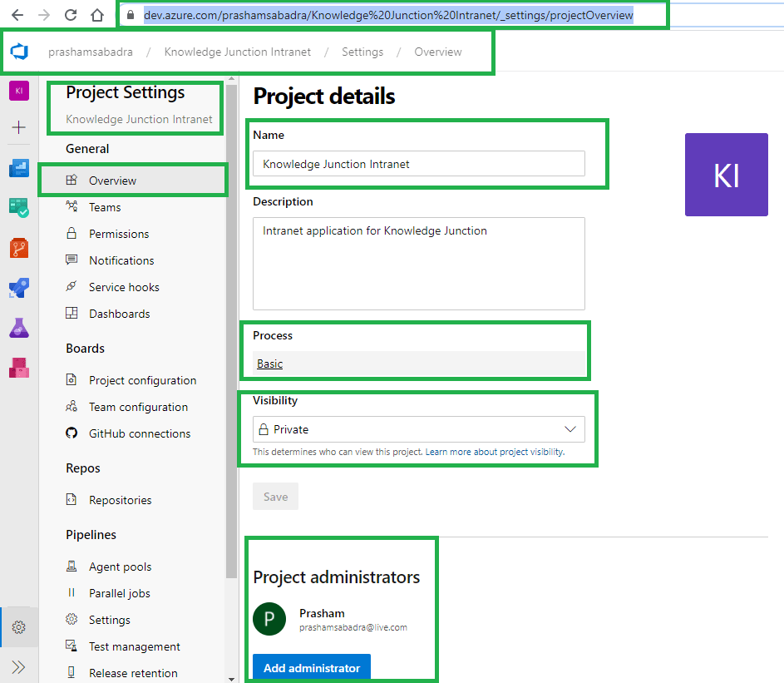Click the Notifications chat icon
Viewport: 784px width, 683px height.
tap(71, 260)
